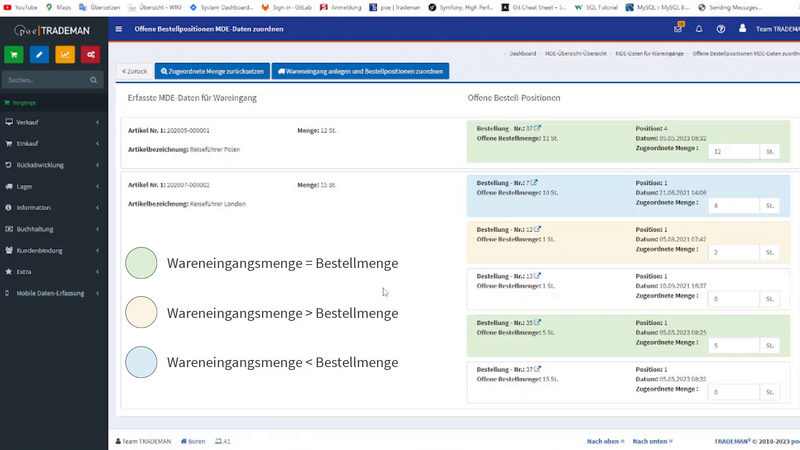Screen dimensions: 800x450
Task: Open Sign in GitLab bookmark
Action: point(286,7)
